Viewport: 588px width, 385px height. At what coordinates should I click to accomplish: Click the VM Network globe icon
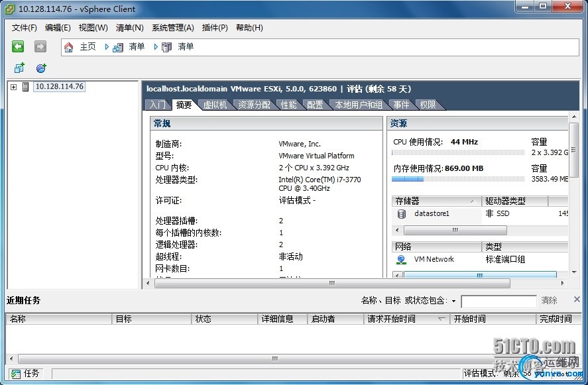click(401, 259)
